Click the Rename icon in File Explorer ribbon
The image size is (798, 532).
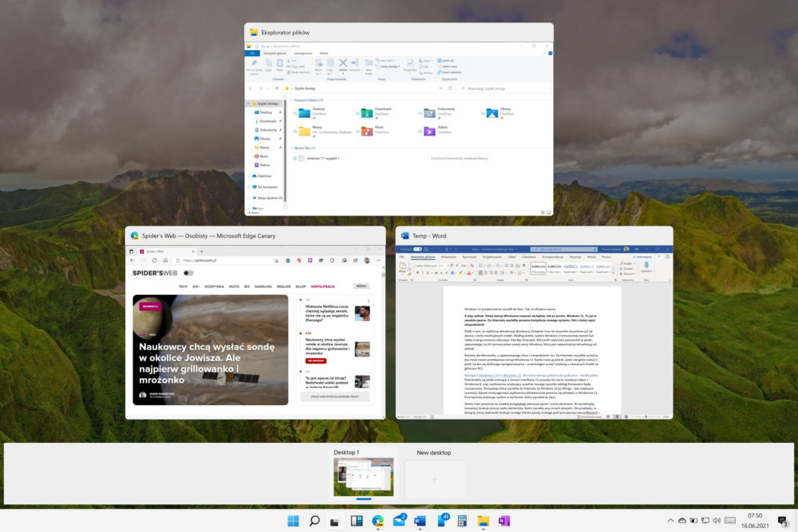355,65
